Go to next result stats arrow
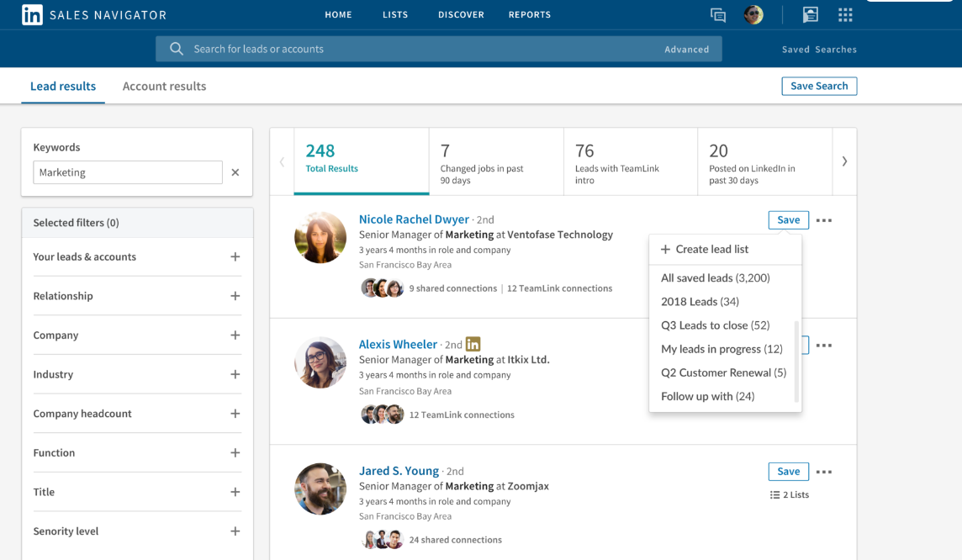Image resolution: width=962 pixels, height=560 pixels. pyautogui.click(x=845, y=161)
